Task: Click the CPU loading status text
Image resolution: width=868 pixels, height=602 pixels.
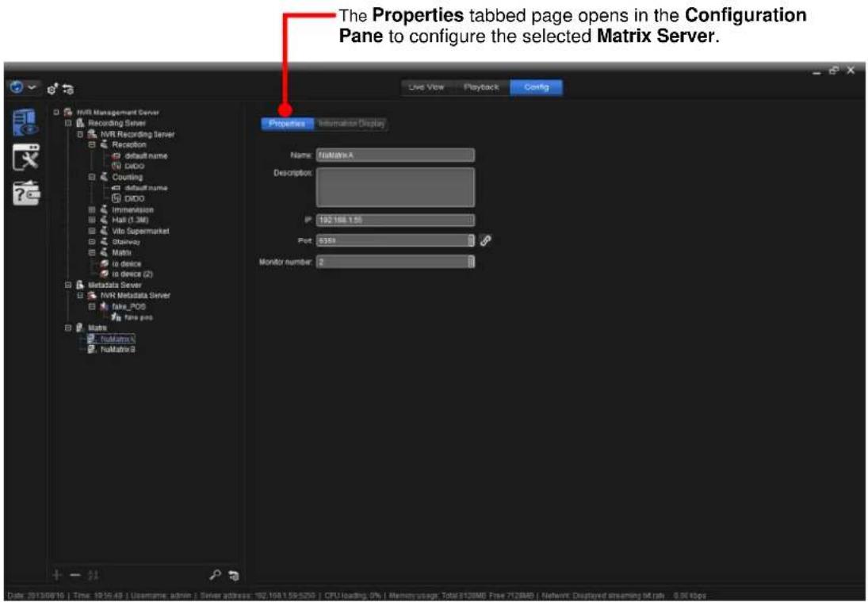Action: [353, 596]
